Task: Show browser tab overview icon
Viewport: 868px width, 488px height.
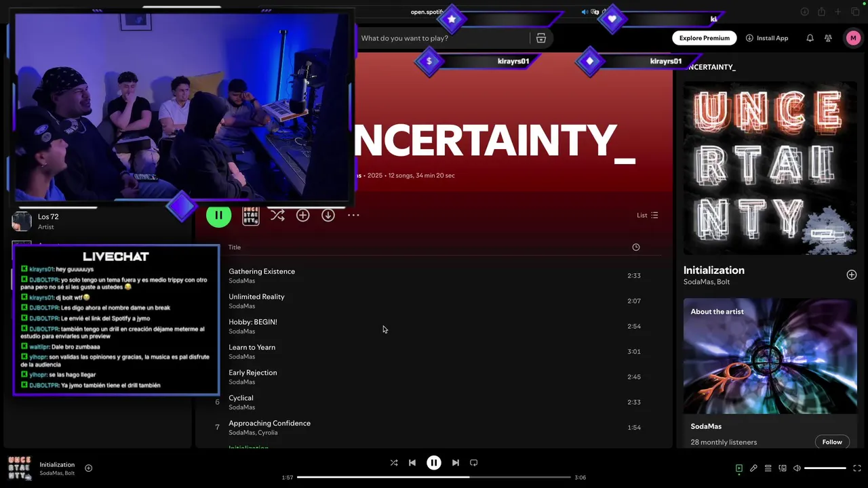Action: 855,12
